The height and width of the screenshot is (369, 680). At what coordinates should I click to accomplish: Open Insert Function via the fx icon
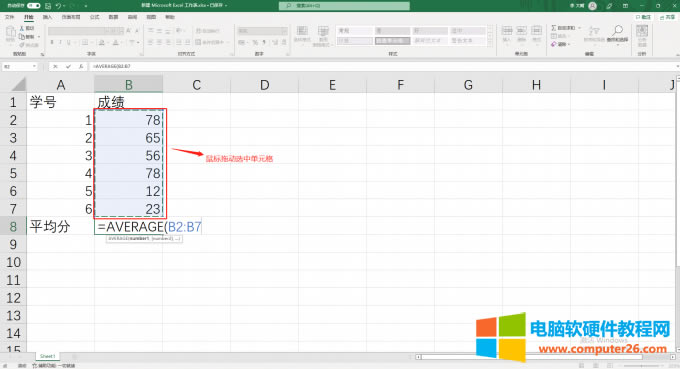coord(81,66)
